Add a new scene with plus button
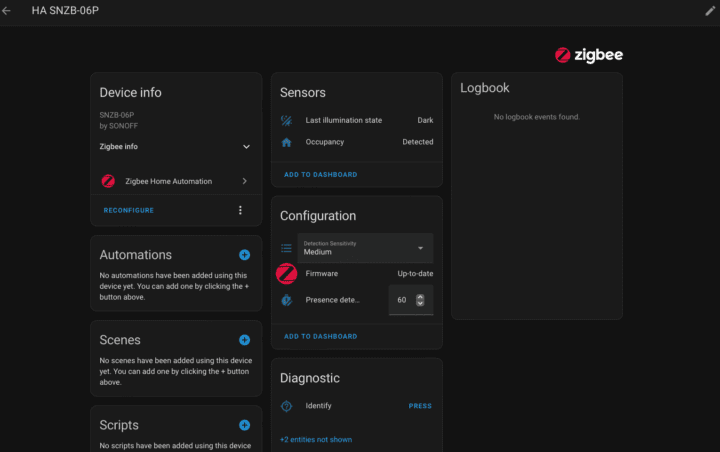The height and width of the screenshot is (452, 720). 244,340
